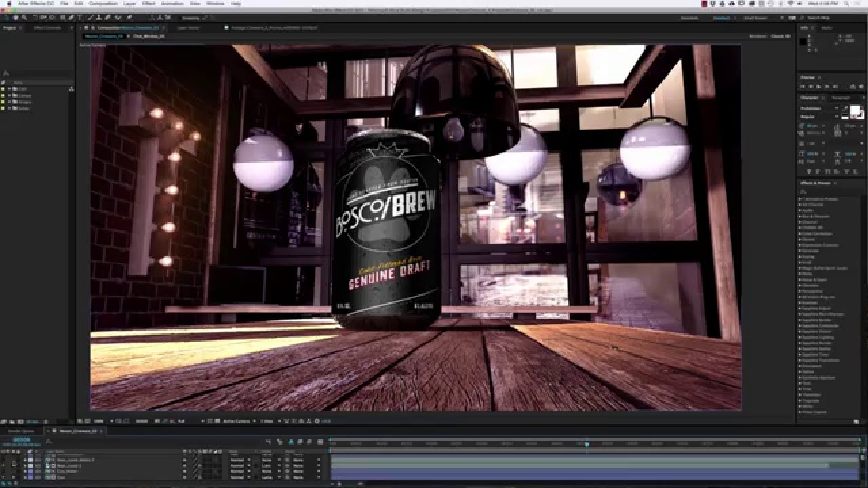Hide the Can_Master layer with its eyeball toggle

coord(3,471)
